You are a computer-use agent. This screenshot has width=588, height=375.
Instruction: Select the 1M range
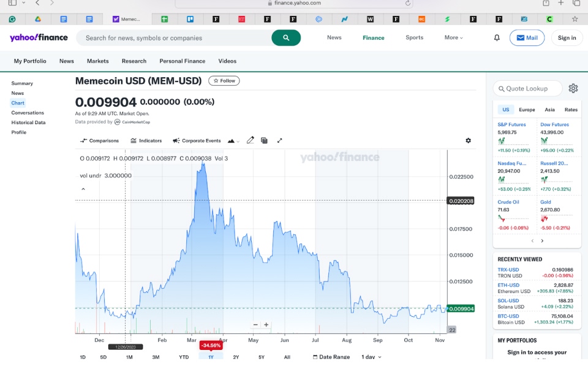129,357
